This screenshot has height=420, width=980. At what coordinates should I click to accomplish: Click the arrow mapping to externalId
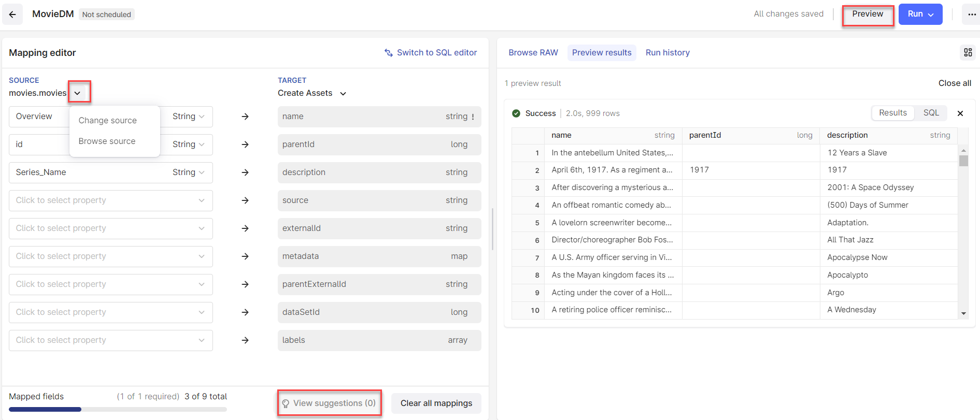click(x=245, y=228)
